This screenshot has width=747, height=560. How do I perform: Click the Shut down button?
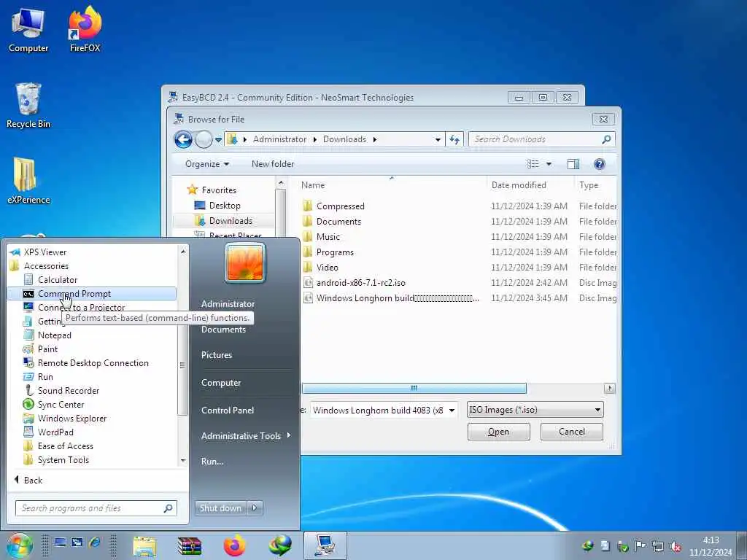pos(220,508)
